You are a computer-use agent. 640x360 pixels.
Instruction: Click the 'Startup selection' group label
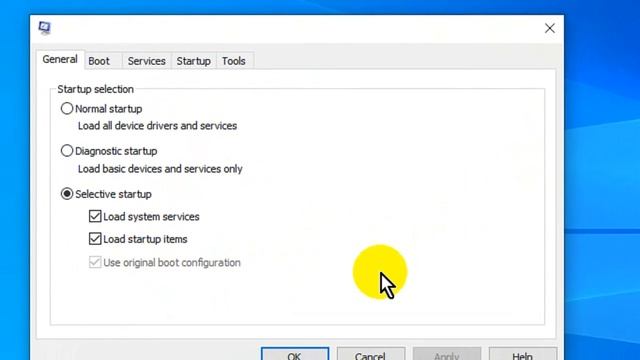(x=96, y=89)
